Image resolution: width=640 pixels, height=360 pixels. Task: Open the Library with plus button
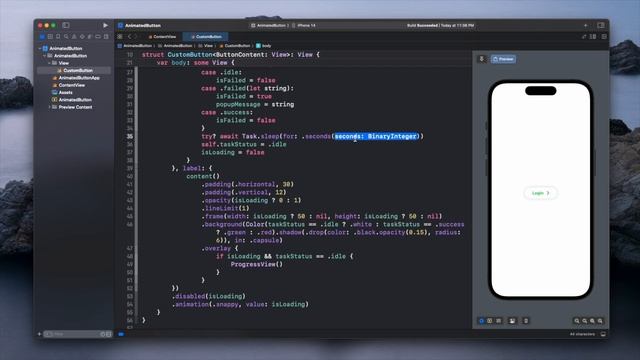[586, 25]
